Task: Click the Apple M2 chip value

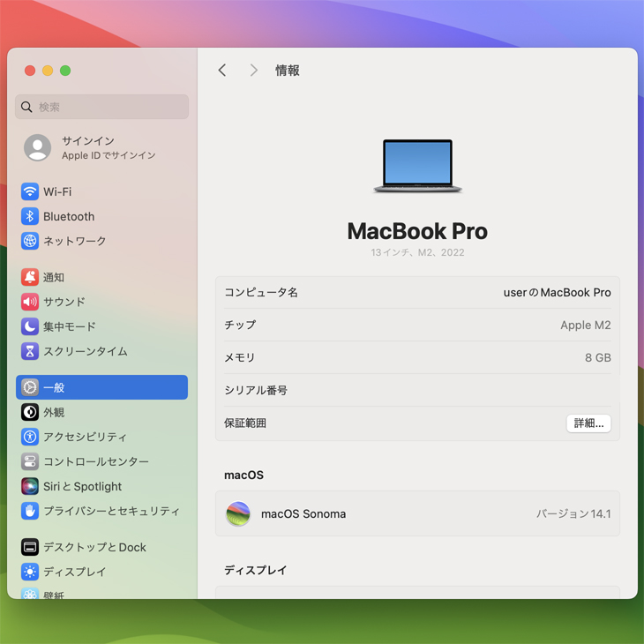Action: click(585, 325)
